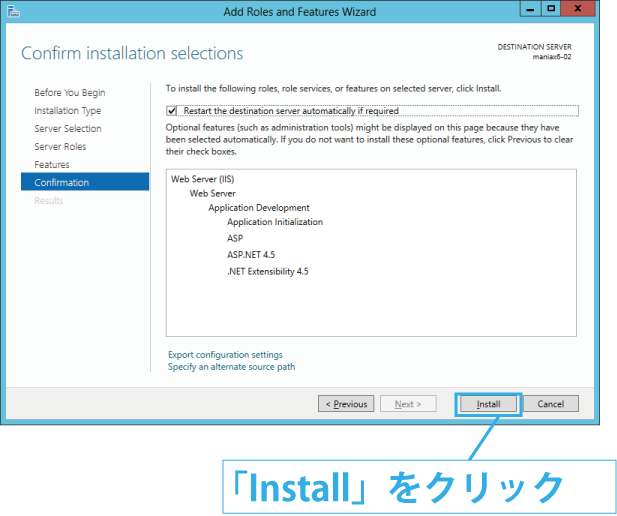Click Specify an alternate source path

click(x=231, y=367)
